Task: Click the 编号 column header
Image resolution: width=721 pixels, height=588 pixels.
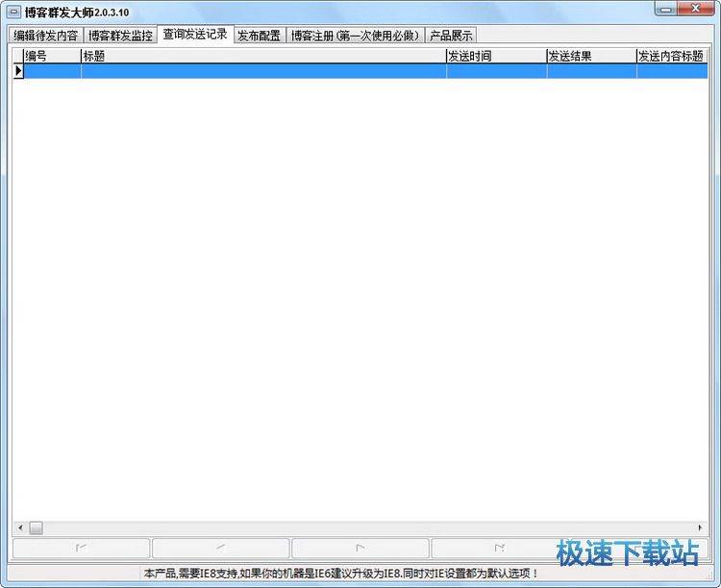Action: click(52, 57)
